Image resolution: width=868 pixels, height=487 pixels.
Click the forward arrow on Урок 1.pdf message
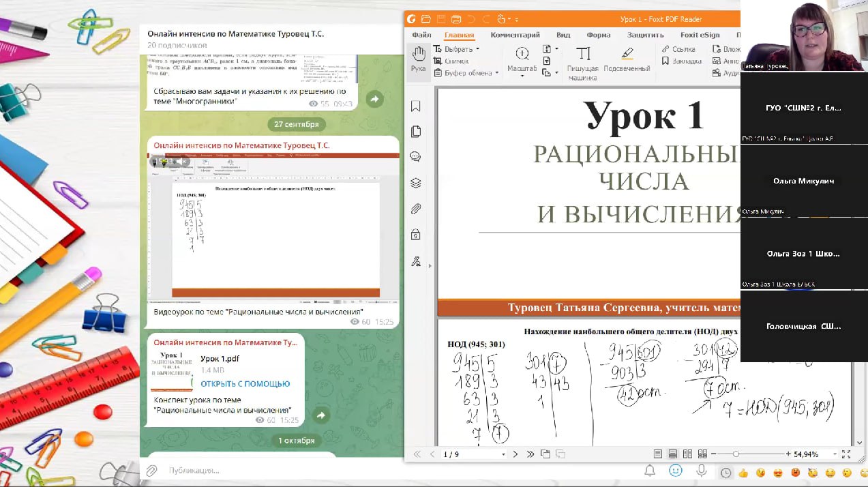(x=320, y=415)
